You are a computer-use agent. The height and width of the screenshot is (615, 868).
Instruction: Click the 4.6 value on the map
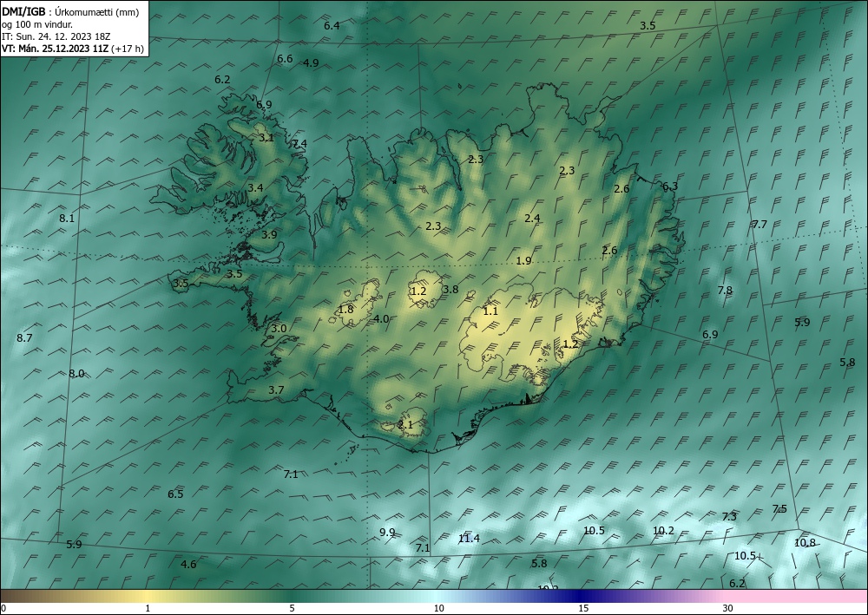tap(188, 565)
